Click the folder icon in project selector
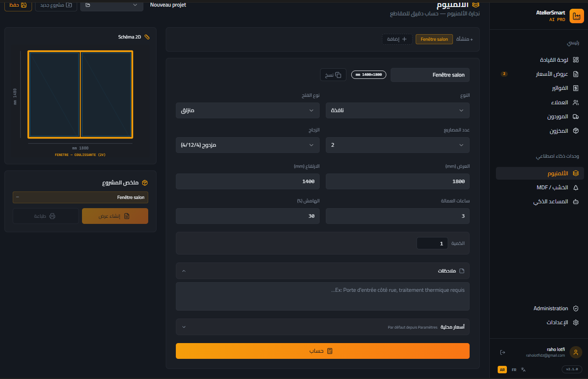This screenshot has height=379, width=588. pos(88,5)
